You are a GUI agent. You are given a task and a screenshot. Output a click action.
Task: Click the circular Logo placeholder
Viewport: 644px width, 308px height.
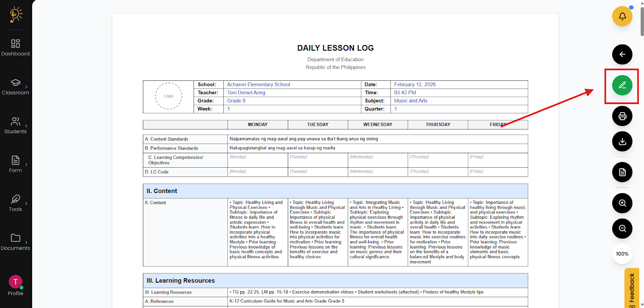click(169, 96)
